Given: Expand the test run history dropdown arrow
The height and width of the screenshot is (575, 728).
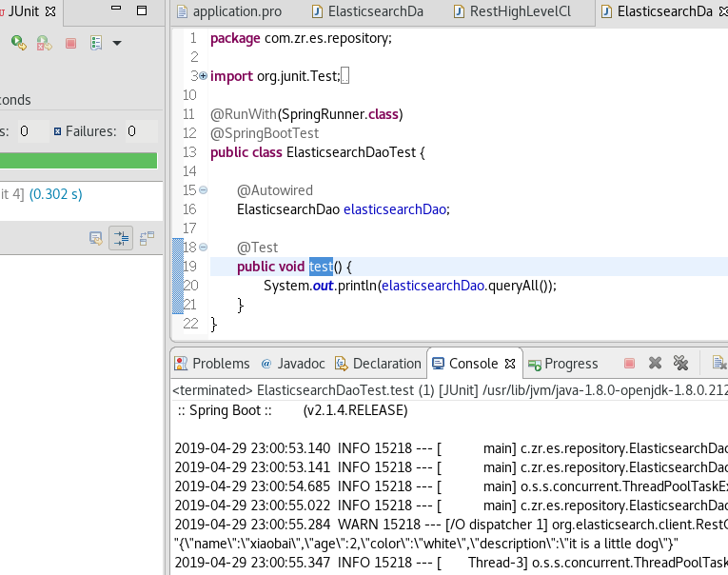Looking at the screenshot, I should (x=117, y=43).
